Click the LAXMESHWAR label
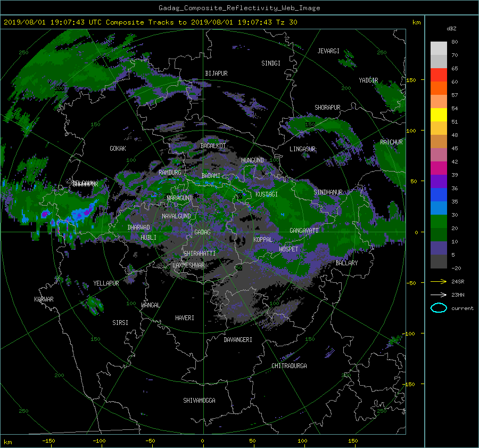 (188, 265)
